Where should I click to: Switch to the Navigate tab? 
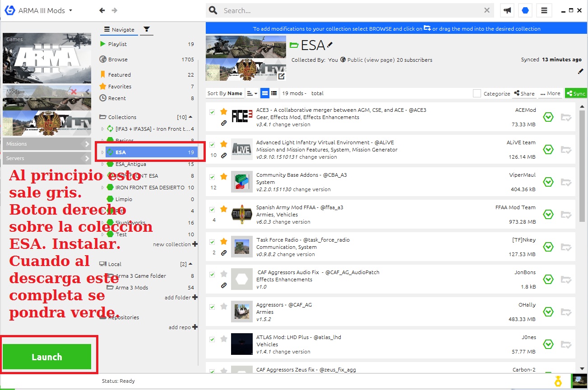[119, 29]
